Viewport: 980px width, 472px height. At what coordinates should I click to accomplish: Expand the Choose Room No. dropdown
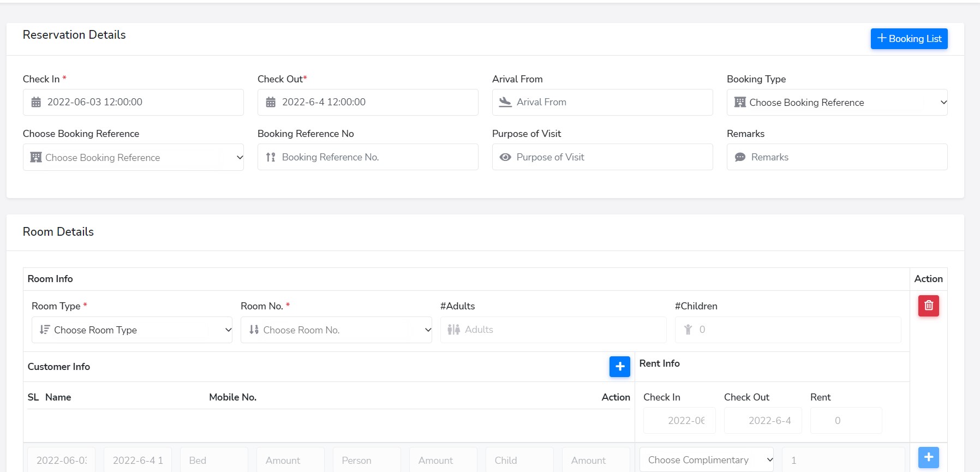pos(336,330)
